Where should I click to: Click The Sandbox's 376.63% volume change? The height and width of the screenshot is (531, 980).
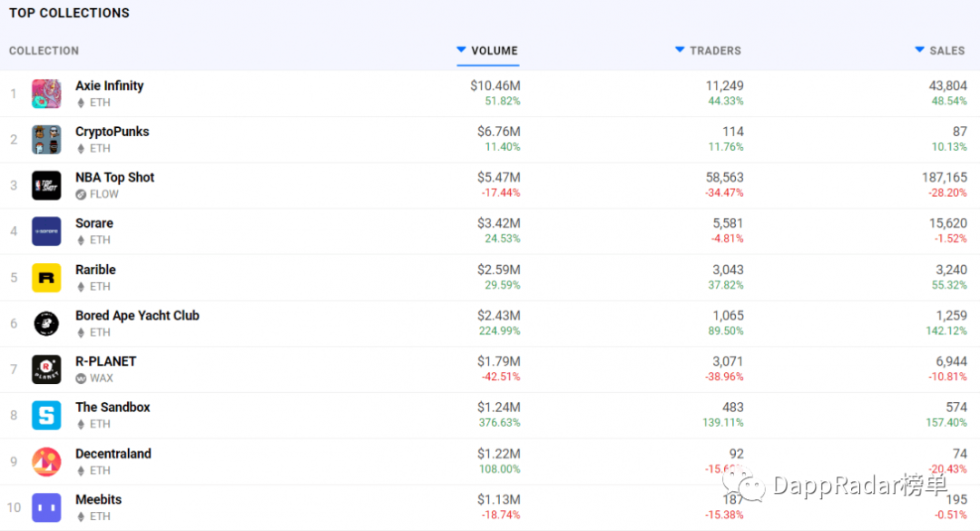tap(499, 423)
